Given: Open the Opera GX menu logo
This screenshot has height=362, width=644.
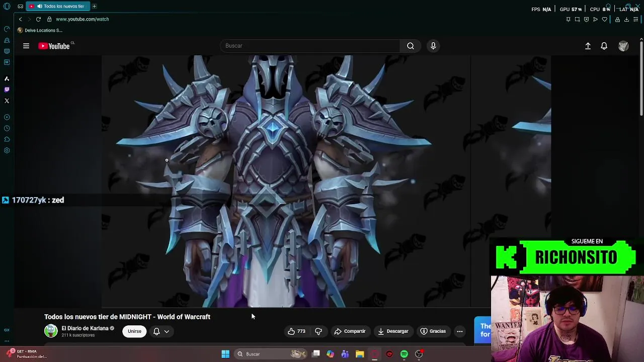Looking at the screenshot, I should [7, 6].
